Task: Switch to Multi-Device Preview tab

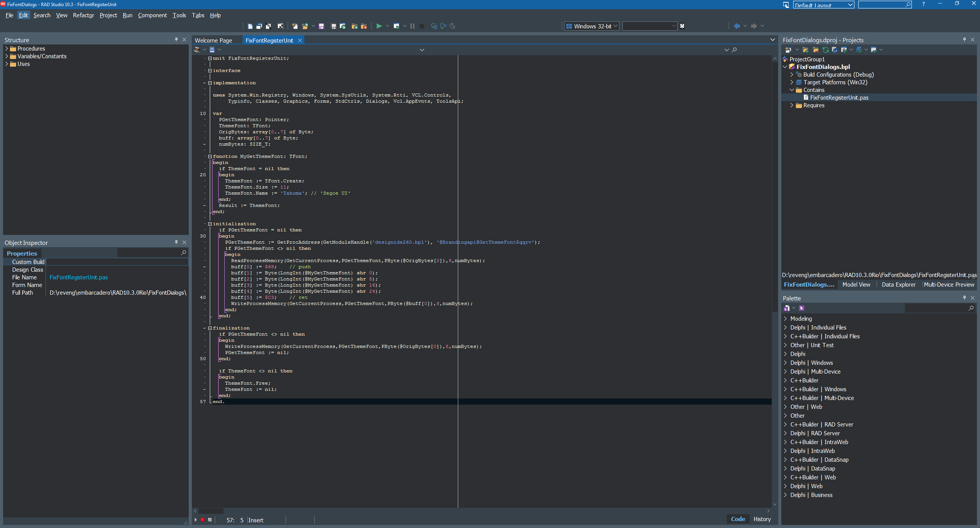Action: 949,285
